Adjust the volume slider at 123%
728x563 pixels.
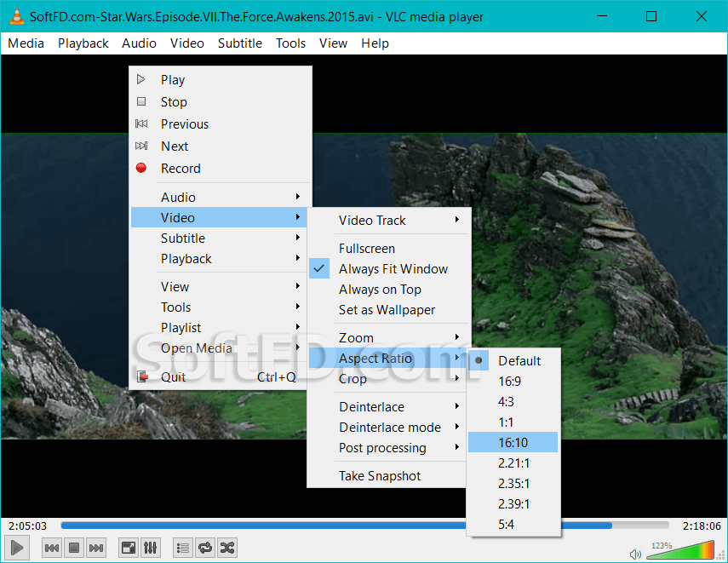click(680, 549)
